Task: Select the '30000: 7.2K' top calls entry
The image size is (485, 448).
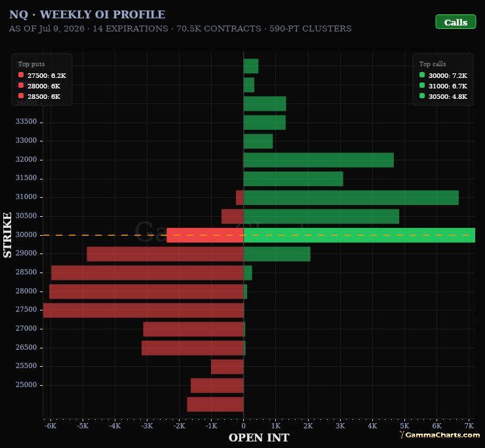Action: tap(443, 75)
